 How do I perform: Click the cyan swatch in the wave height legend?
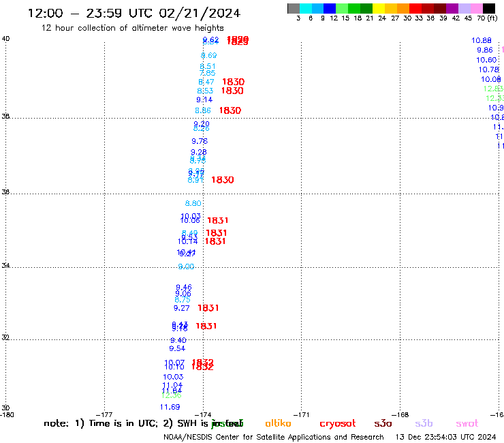tap(306, 8)
